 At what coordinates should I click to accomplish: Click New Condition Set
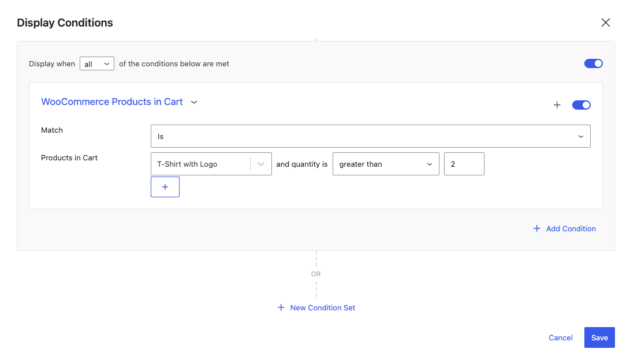coord(316,308)
